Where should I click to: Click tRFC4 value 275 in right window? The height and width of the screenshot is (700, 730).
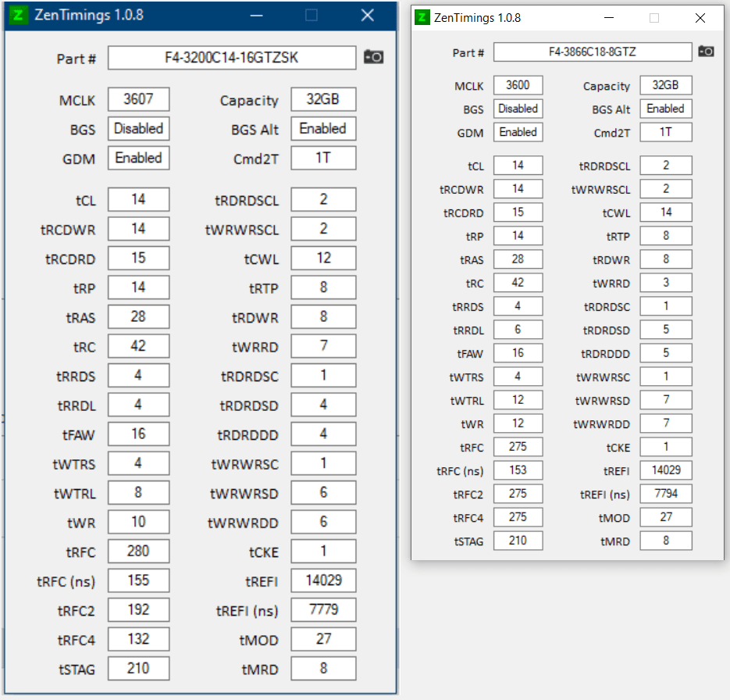tap(518, 517)
